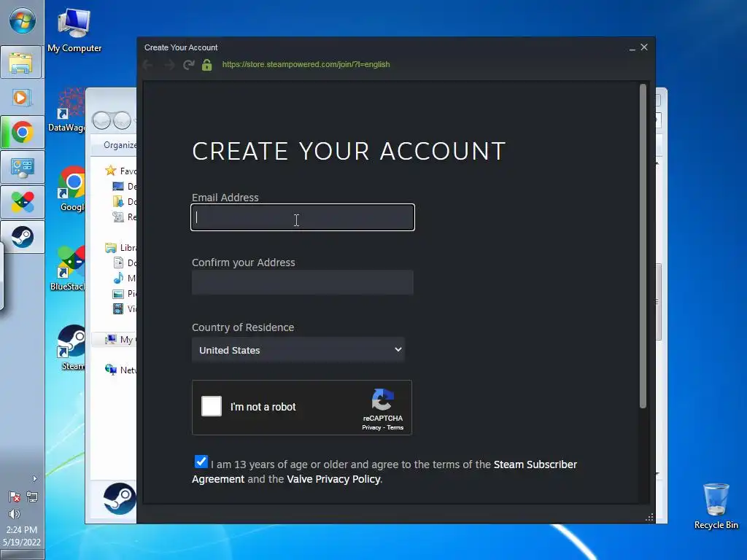Show hidden tray icons arrow

(x=34, y=478)
